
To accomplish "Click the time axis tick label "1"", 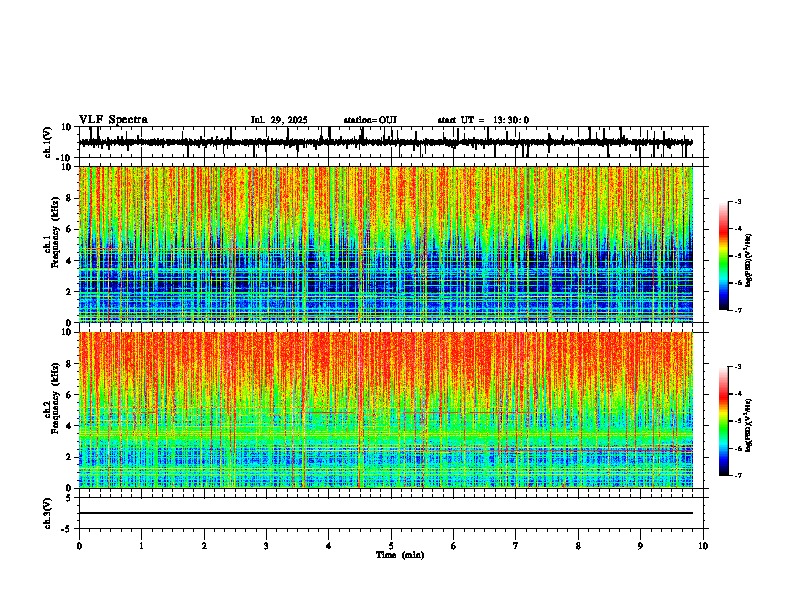I will tap(141, 546).
